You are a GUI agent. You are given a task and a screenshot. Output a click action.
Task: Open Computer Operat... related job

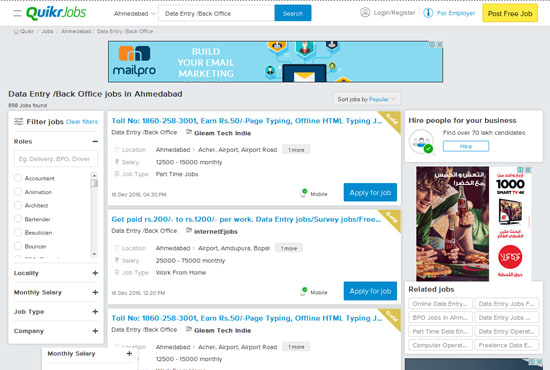(440, 345)
